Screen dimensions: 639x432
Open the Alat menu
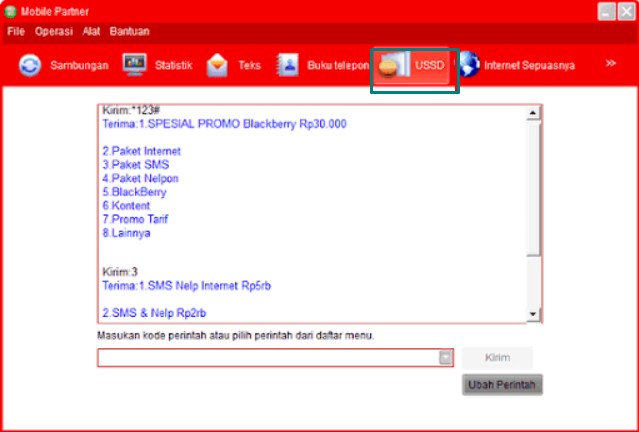91,31
